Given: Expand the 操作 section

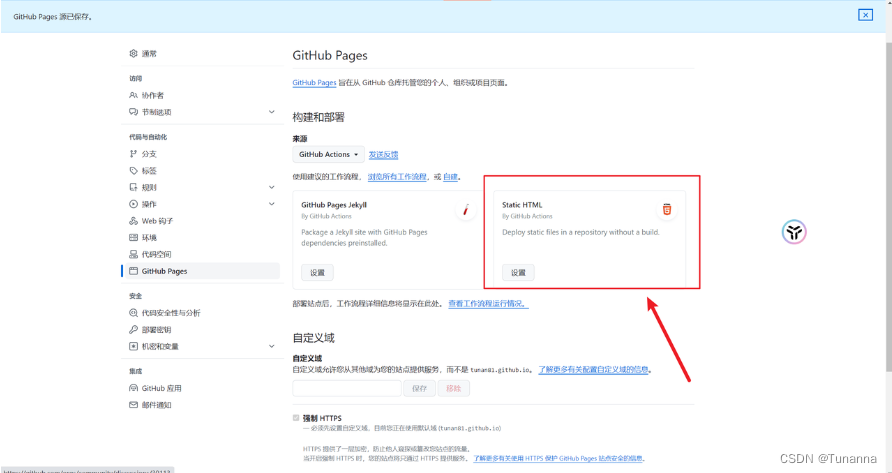Looking at the screenshot, I should [271, 204].
